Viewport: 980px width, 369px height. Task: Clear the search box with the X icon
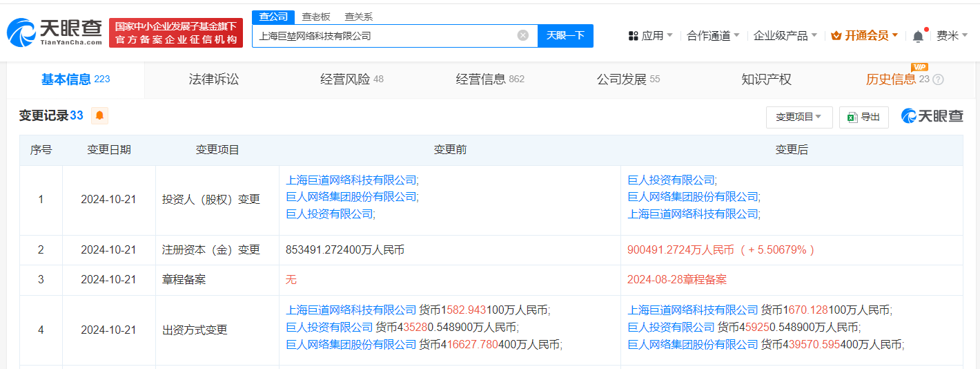[523, 35]
